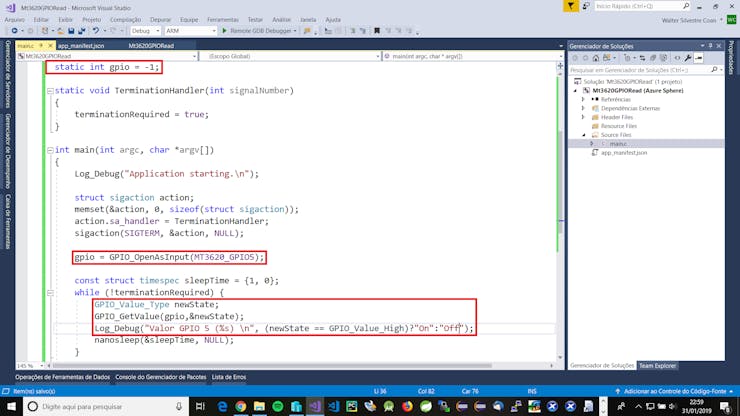This screenshot has height=416, width=740.
Task: Open the Properties wrench icon in Solution Explorer
Action: click(688, 58)
